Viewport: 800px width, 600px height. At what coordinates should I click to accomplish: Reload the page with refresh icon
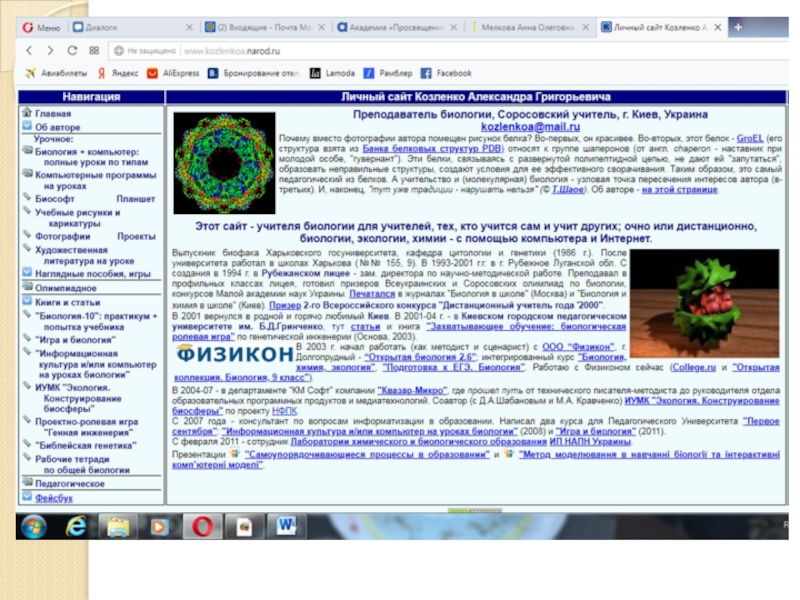click(x=72, y=50)
